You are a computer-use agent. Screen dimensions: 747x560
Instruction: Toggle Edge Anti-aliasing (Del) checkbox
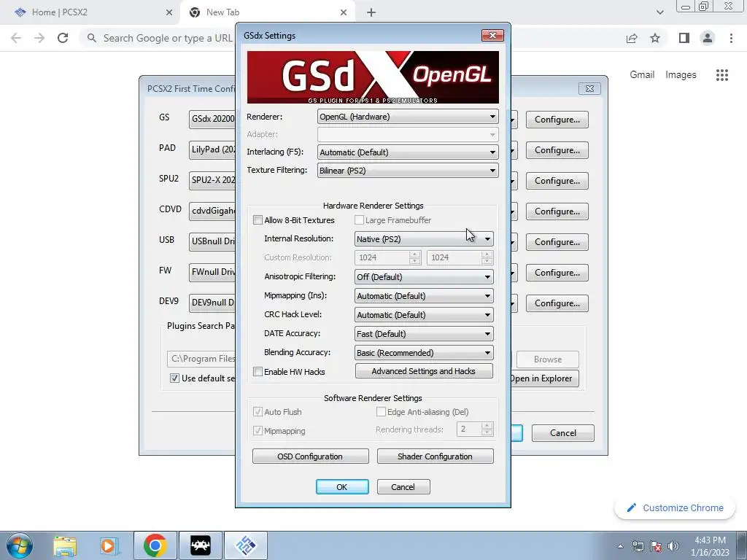click(381, 412)
